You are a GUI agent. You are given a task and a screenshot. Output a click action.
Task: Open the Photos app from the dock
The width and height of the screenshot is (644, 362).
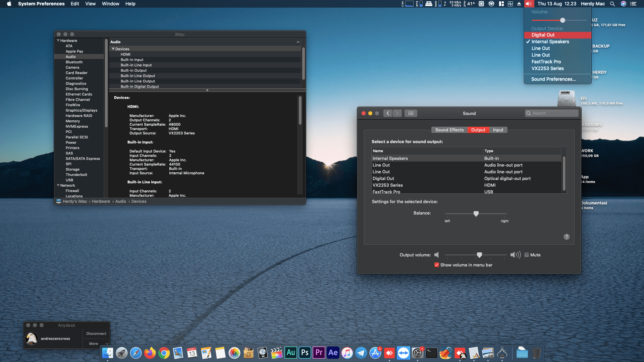point(234,353)
